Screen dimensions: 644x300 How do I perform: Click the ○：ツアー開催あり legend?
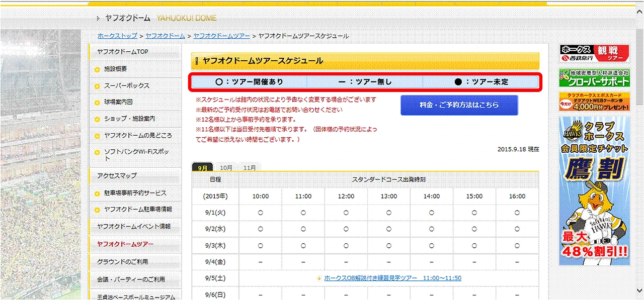[250, 82]
